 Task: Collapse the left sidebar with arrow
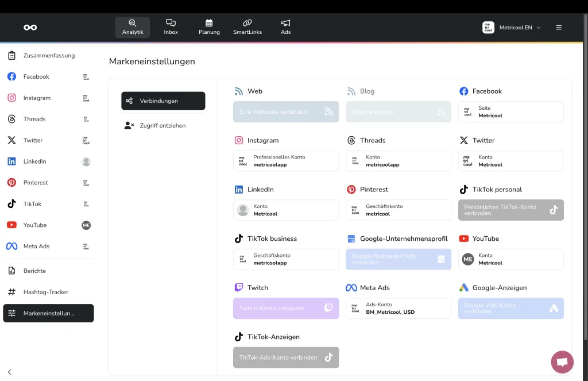[10, 372]
